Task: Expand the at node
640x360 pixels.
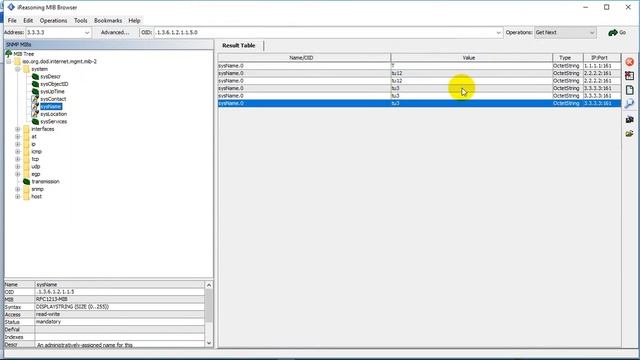Action: [18, 136]
